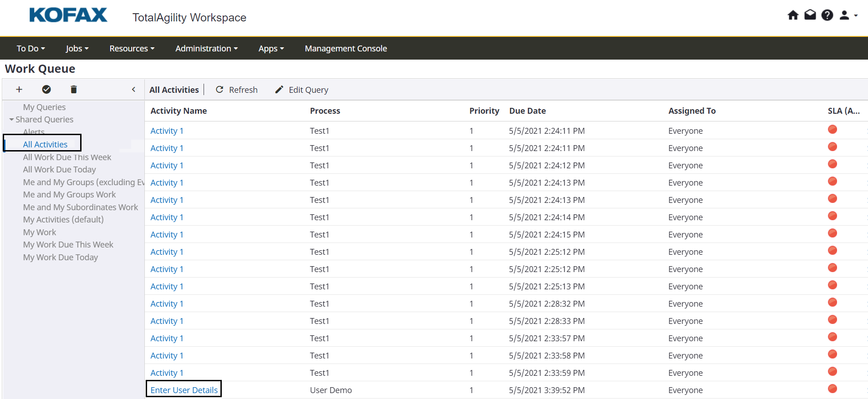The height and width of the screenshot is (399, 868).
Task: Sort by Due Date column header
Action: pyautogui.click(x=527, y=111)
